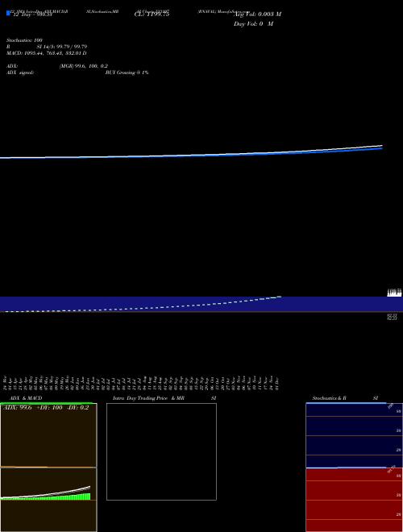
Task: Click the dark blue Stochastics chart panel
Action: [x=354, y=435]
